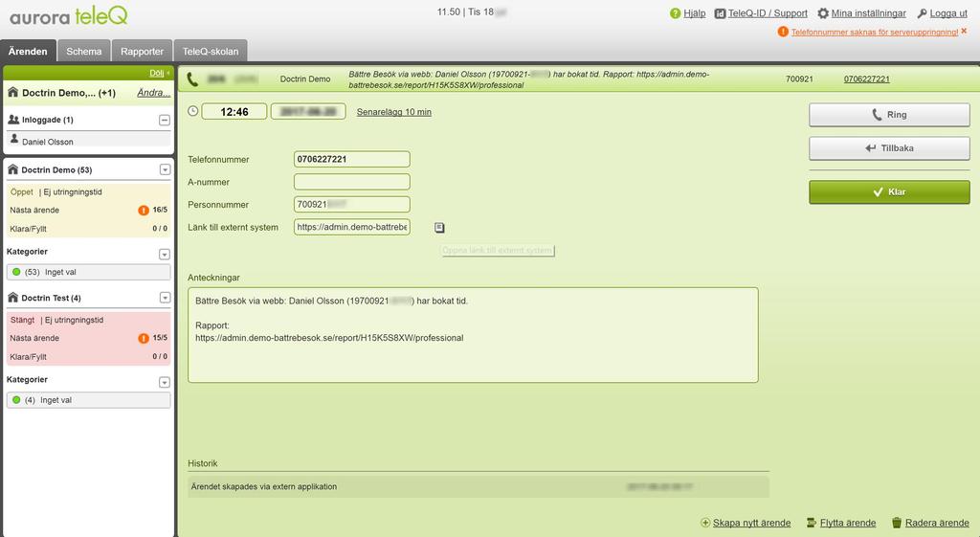Expand Kategorier dropdown under Doctrin Test
The height and width of the screenshot is (537, 980).
pos(165,382)
